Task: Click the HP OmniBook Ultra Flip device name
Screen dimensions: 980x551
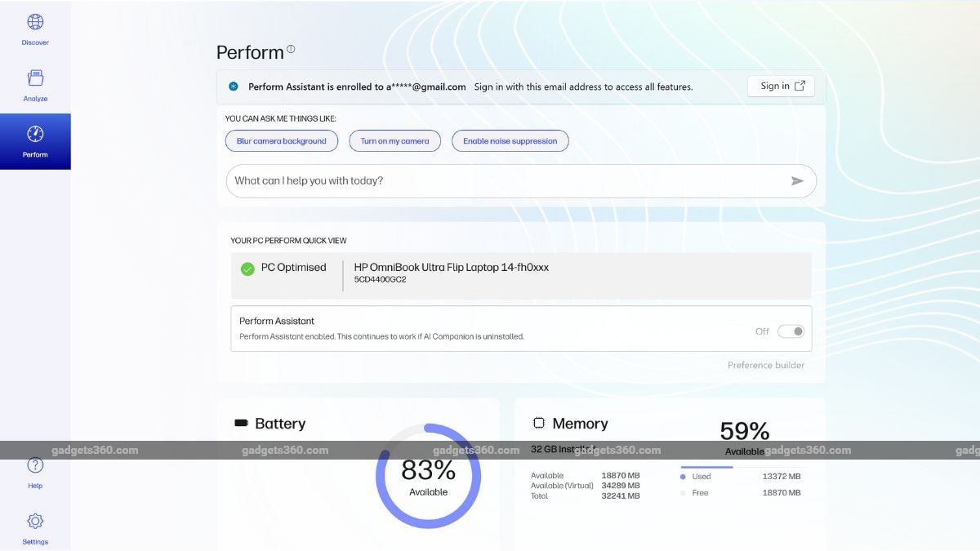Action: click(x=451, y=267)
